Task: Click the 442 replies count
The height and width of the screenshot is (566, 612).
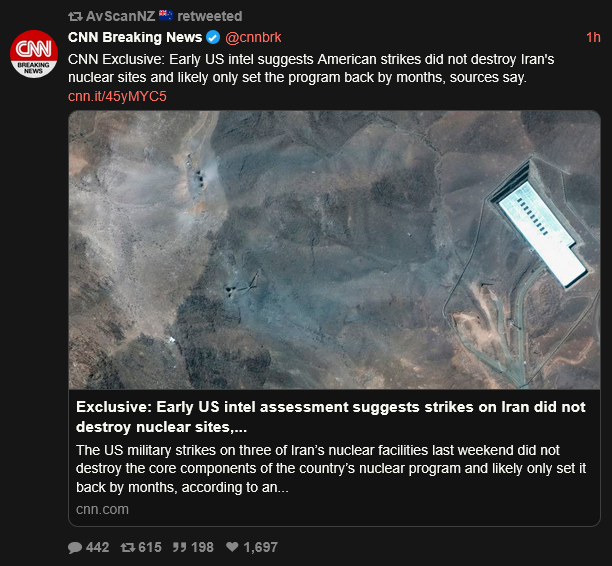Action: [98, 547]
